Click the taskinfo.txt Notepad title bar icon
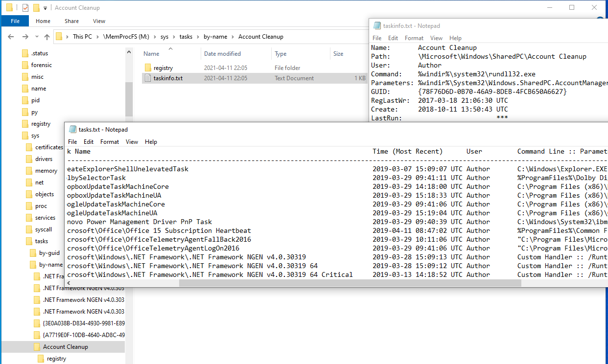The height and width of the screenshot is (364, 608). [377, 25]
